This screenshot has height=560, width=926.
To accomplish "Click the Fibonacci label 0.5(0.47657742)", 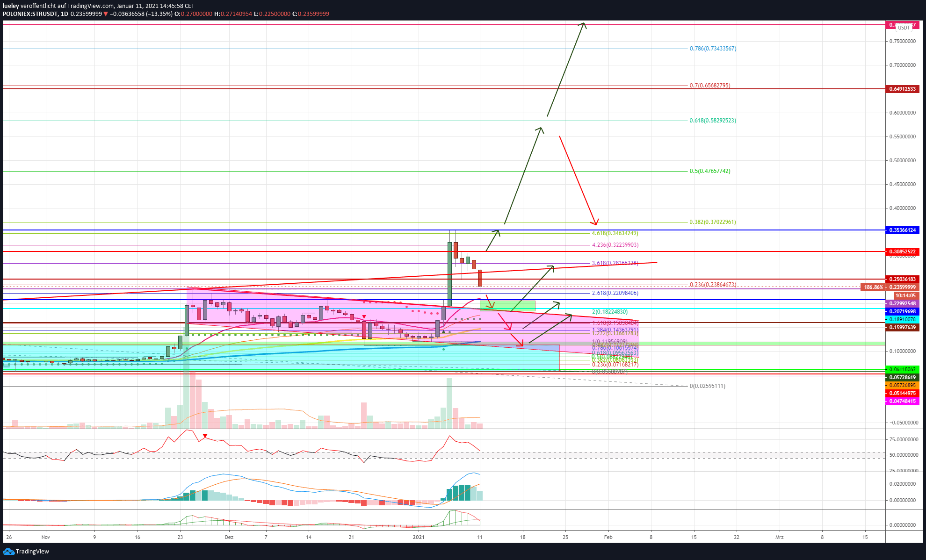I will [710, 171].
